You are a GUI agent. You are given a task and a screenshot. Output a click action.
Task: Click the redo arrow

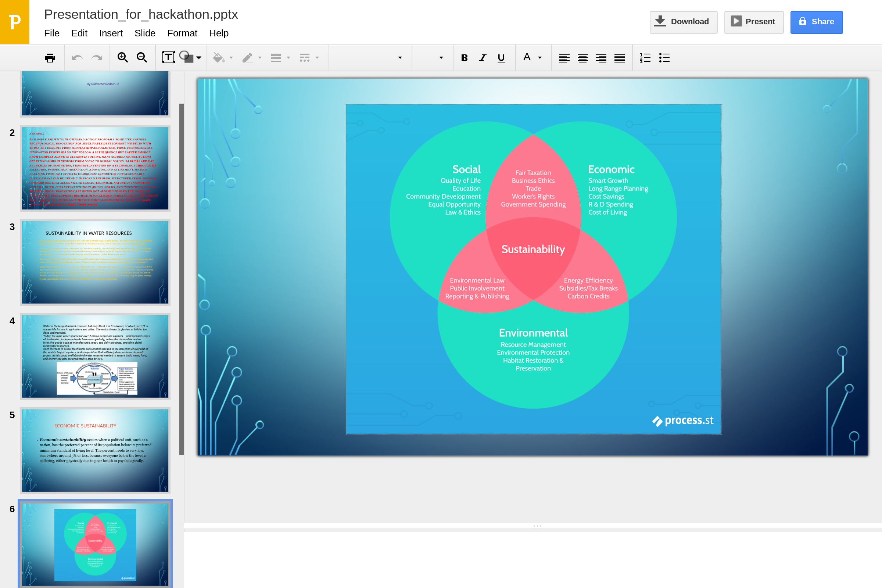[x=97, y=58]
